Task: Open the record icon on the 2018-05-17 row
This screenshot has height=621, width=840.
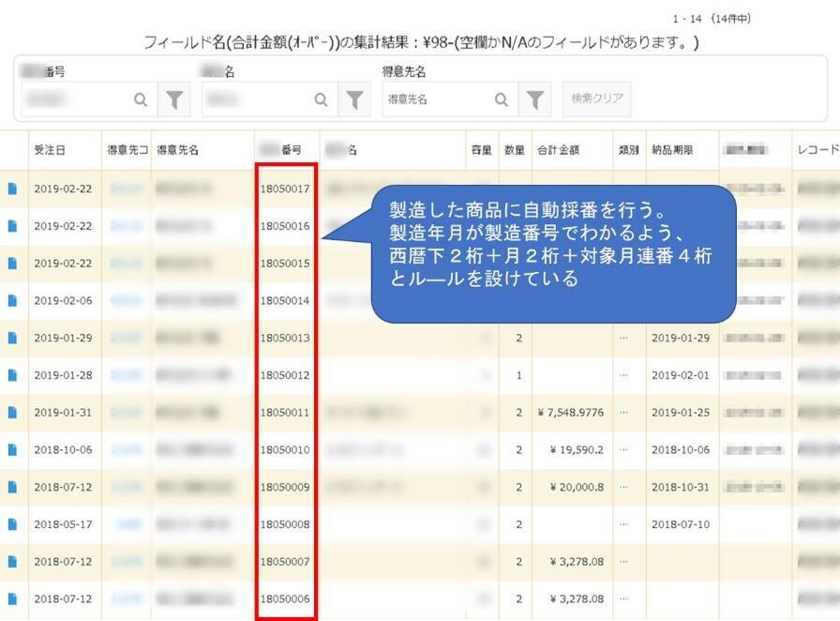Action: pos(12,524)
